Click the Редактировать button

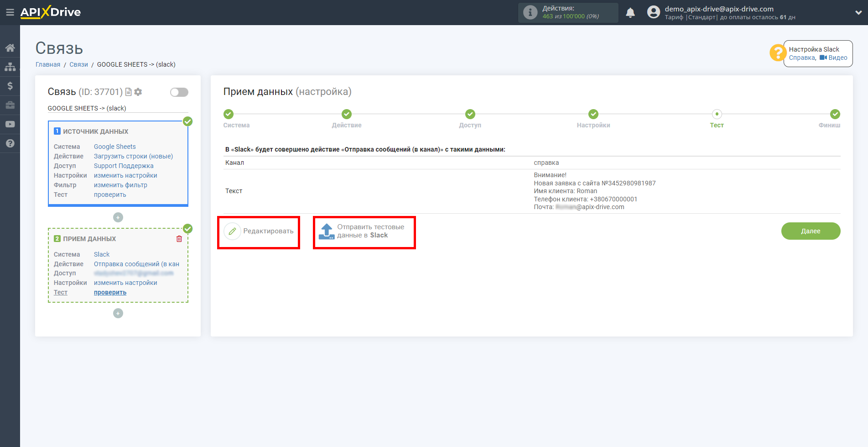pyautogui.click(x=259, y=231)
